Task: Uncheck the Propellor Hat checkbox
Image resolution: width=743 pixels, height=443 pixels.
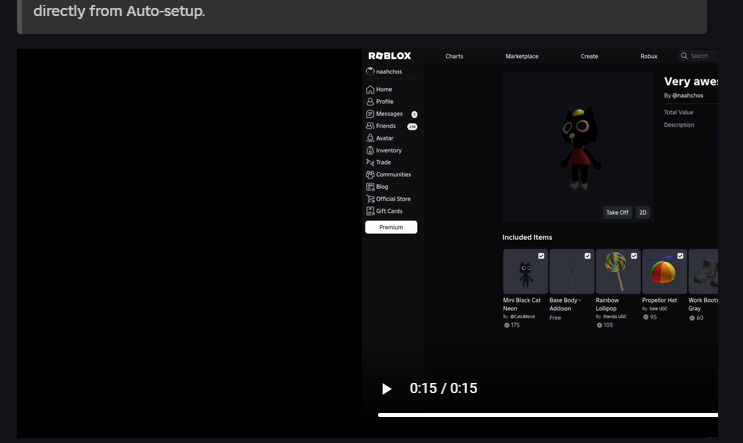Action: [680, 256]
